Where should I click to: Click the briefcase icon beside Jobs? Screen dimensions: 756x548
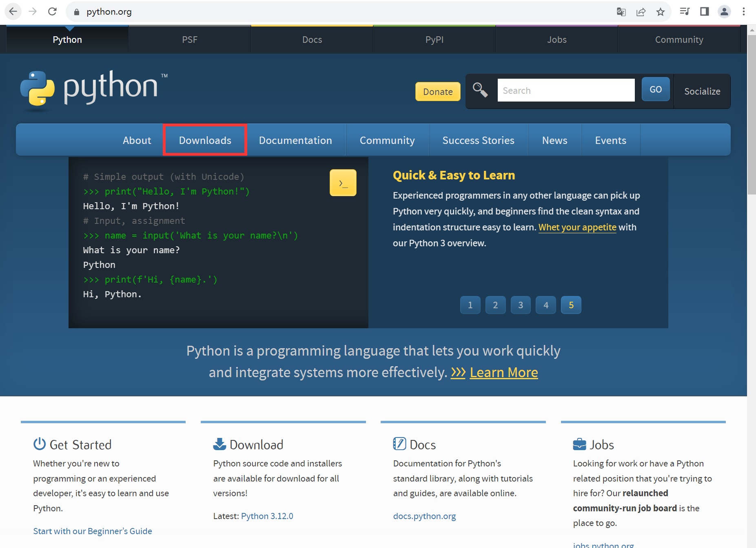tap(579, 444)
